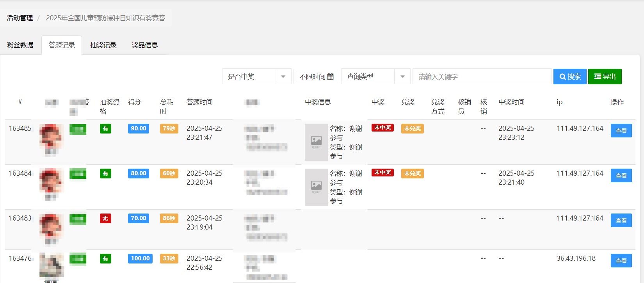Screen dimensions: 644x283
Task: Click IP 111.49.127.164 in row 163483
Action: (x=580, y=218)
